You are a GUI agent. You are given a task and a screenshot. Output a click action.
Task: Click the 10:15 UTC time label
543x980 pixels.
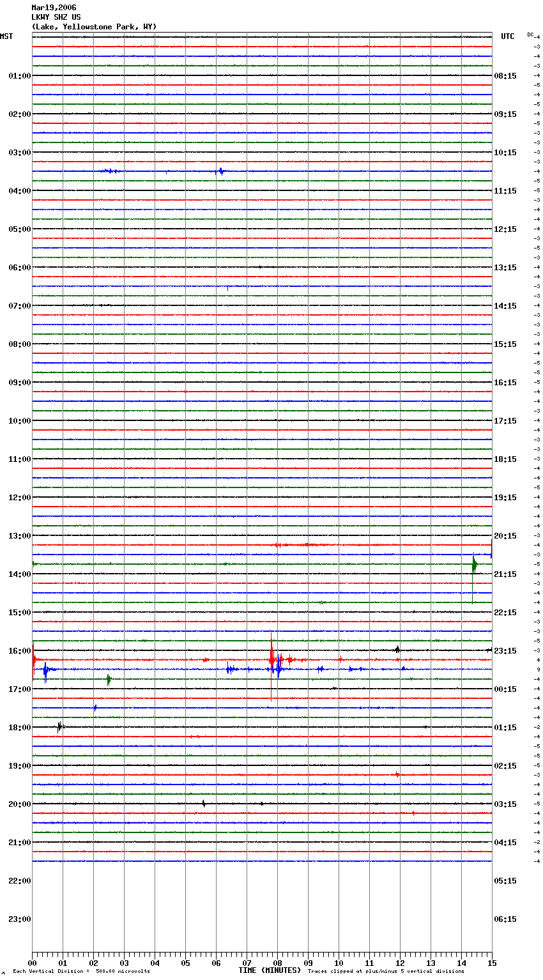pyautogui.click(x=505, y=153)
